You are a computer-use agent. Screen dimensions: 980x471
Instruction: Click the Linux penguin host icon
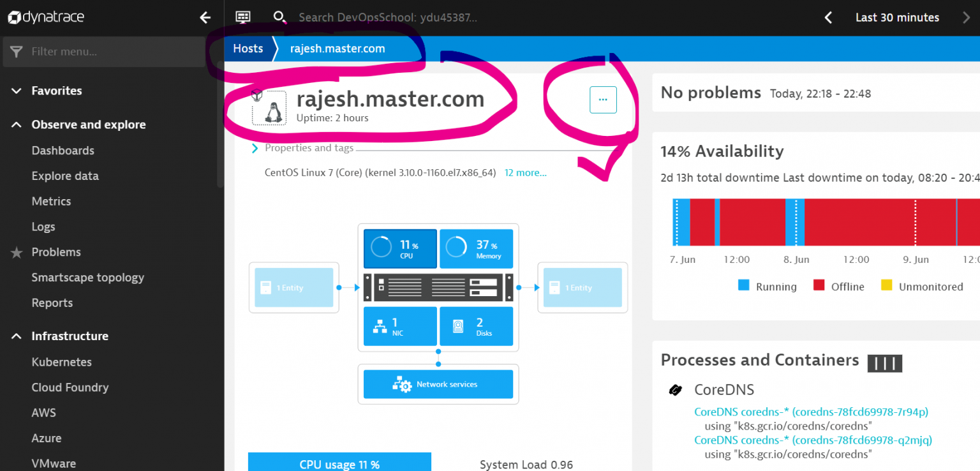[269, 108]
